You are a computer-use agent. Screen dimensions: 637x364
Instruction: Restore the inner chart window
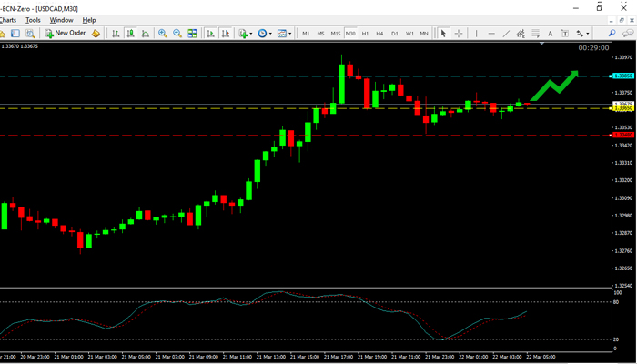tap(622, 20)
